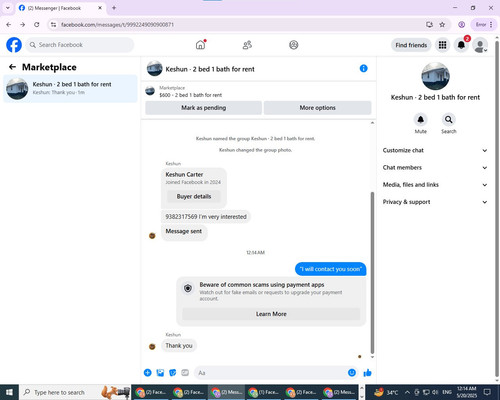Open the 34°C weather widget
Screen dimensions: 500x400
click(x=386, y=392)
